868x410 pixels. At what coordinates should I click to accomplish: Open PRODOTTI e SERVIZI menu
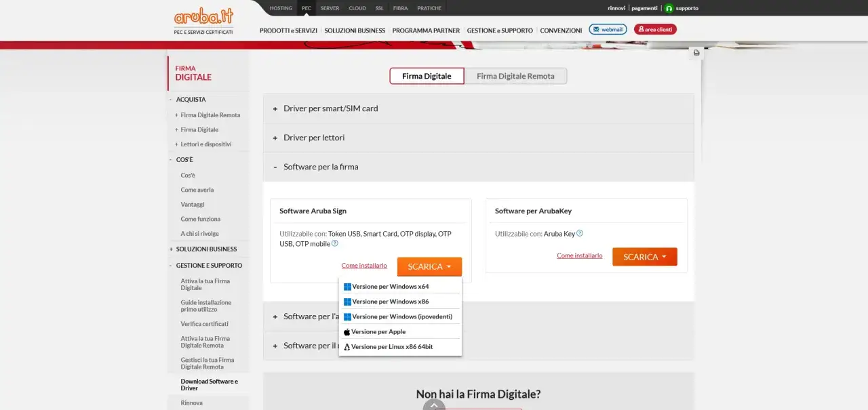288,30
